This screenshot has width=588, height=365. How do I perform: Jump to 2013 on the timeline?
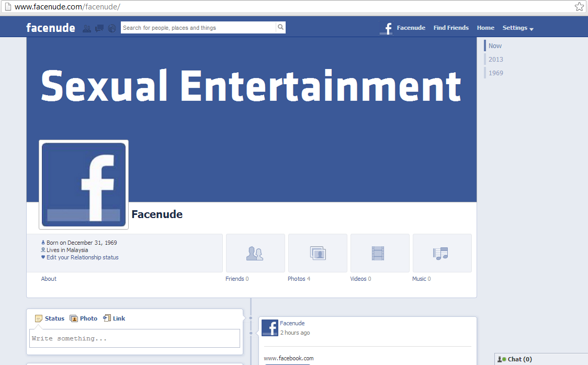496,59
